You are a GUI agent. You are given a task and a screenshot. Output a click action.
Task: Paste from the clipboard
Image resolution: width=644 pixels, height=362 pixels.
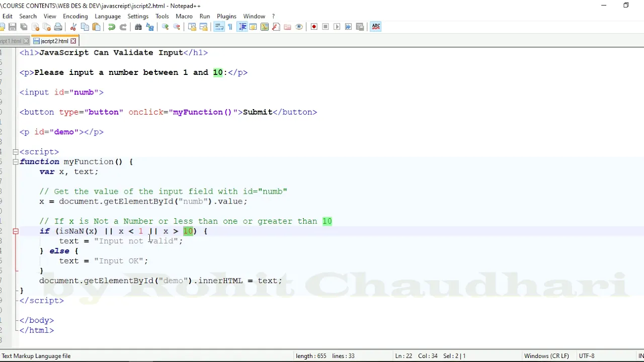pos(96,27)
